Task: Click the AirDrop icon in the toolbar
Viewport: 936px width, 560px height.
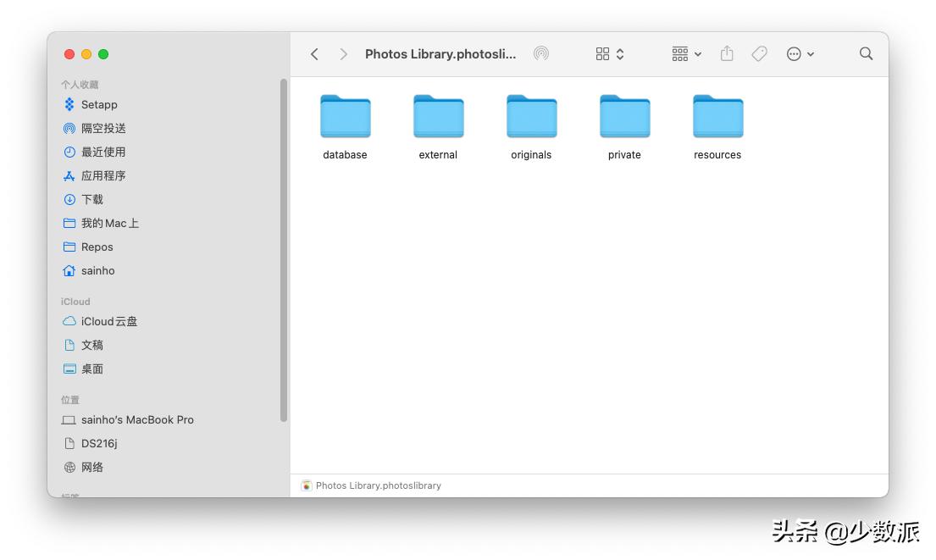Action: [x=540, y=53]
